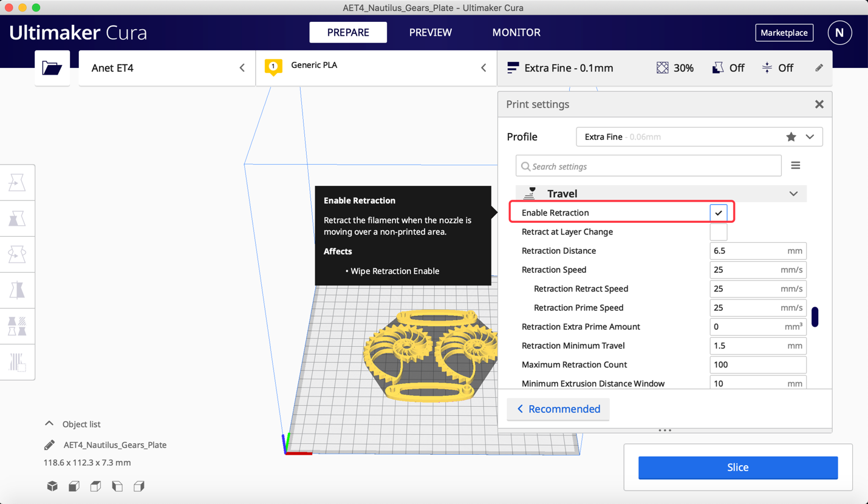
Task: Click the Travel category icon
Action: tap(530, 193)
